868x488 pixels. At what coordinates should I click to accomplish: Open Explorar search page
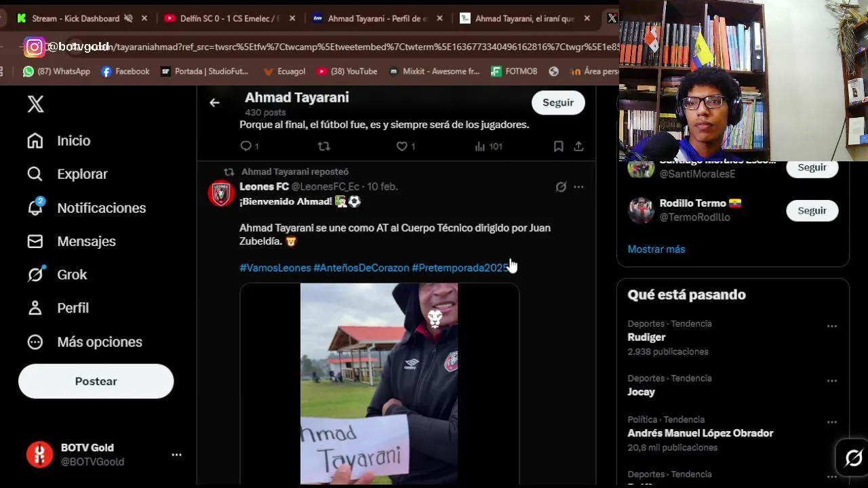(67, 174)
